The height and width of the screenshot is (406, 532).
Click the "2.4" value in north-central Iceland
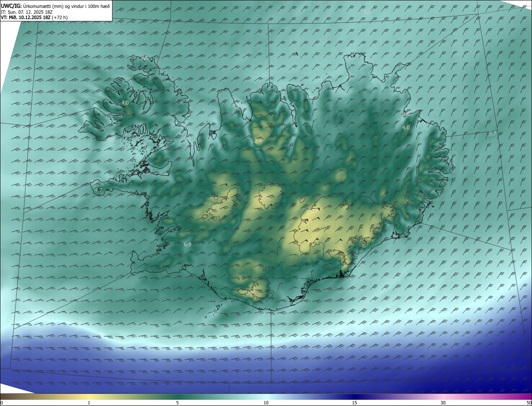258,142
